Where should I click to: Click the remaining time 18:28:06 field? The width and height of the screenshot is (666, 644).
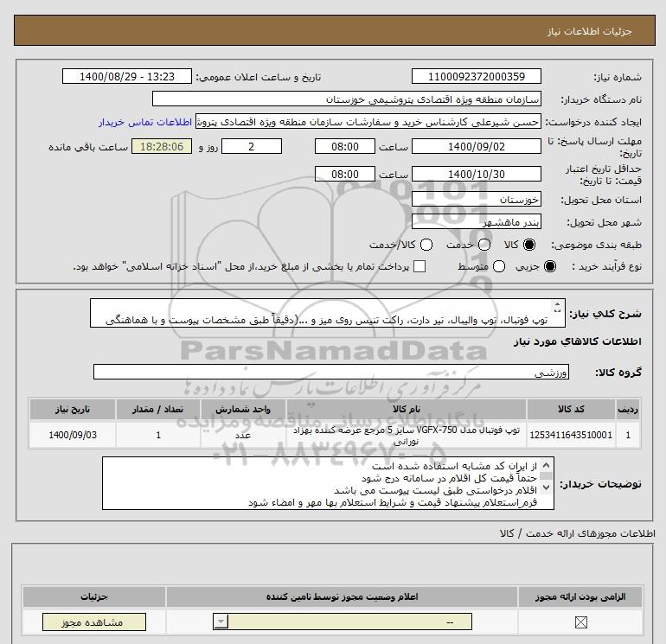coord(162,146)
